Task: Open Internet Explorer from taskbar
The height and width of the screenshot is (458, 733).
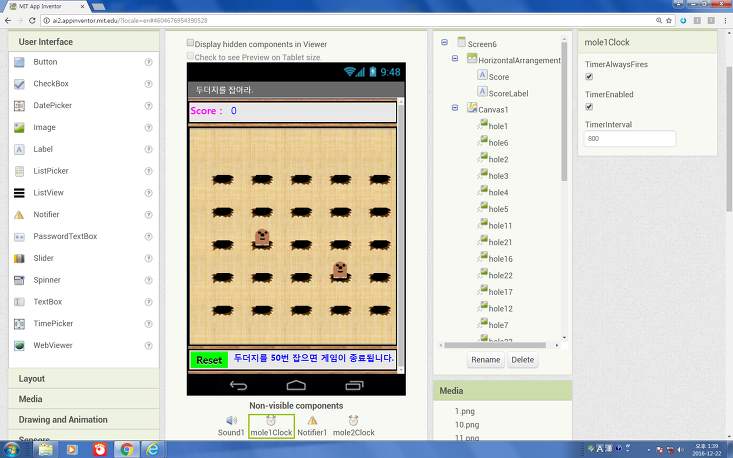Action: coord(153,450)
